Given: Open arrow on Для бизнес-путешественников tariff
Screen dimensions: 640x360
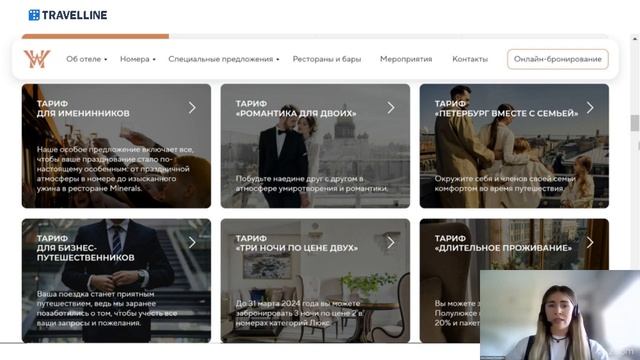Looking at the screenshot, I should point(192,242).
